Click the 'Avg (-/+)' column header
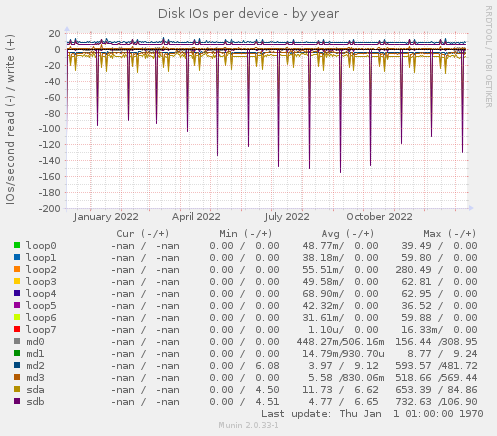The image size is (497, 436). [x=348, y=234]
